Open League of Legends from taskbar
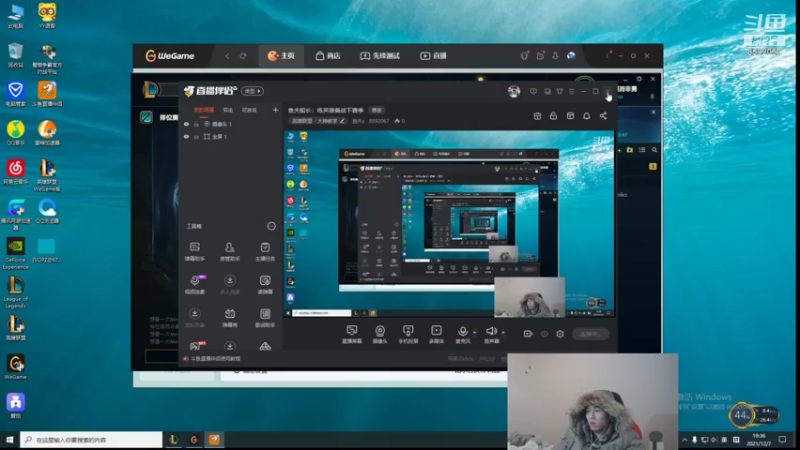The height and width of the screenshot is (450, 800). tap(173, 439)
